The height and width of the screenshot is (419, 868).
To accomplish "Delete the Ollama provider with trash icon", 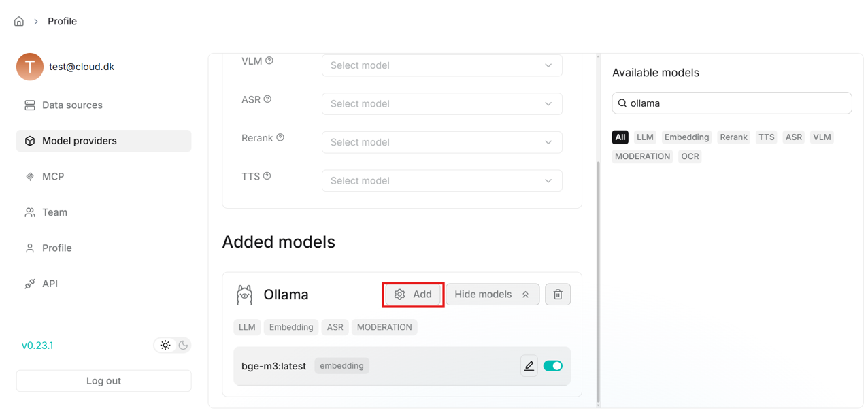I will 558,295.
